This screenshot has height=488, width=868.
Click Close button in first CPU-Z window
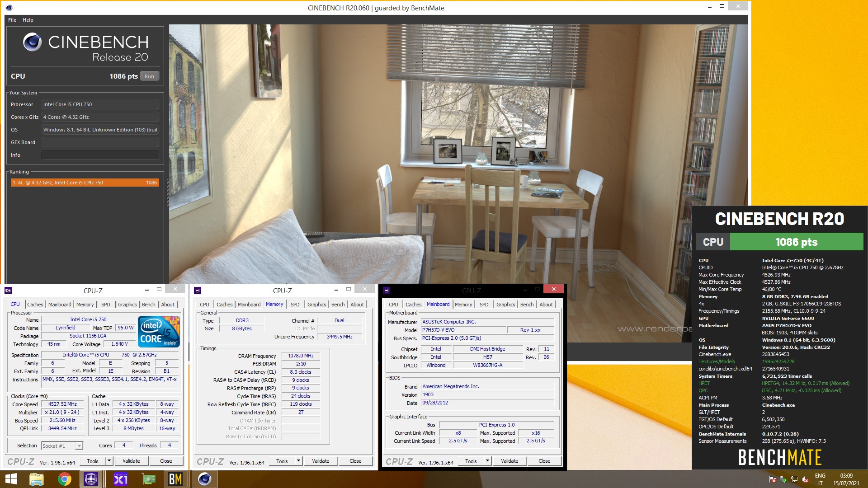pos(166,461)
